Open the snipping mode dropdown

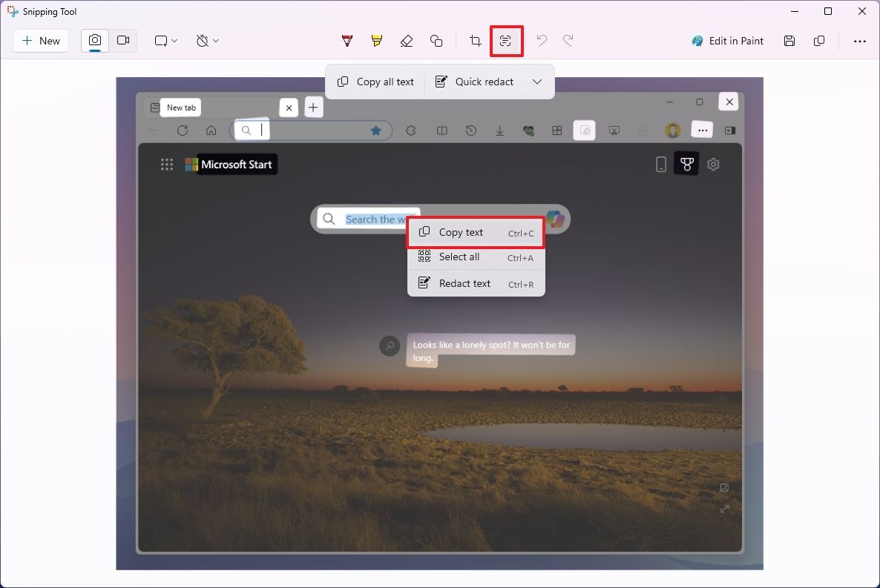164,41
